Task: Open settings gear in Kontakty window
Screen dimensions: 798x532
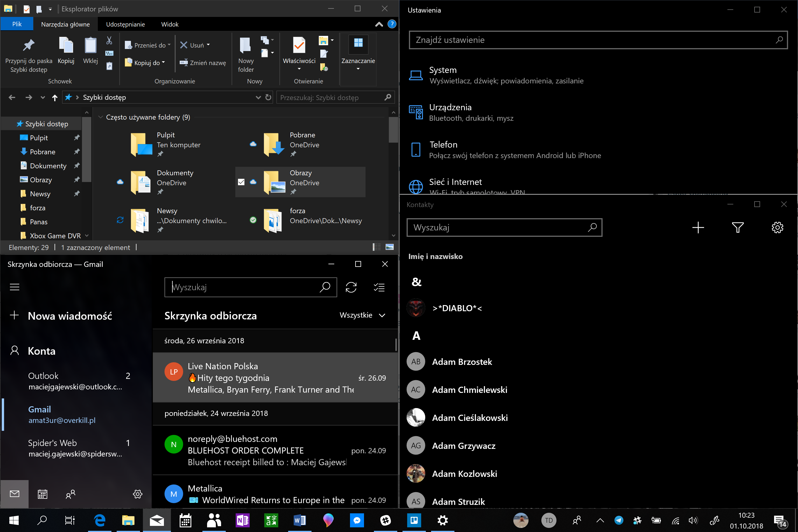Action: pos(777,227)
